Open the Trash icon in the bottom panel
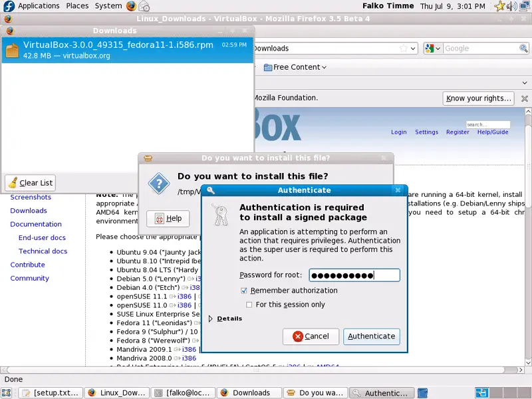Viewport: 532px width, 399px height. pyautogui.click(x=422, y=393)
